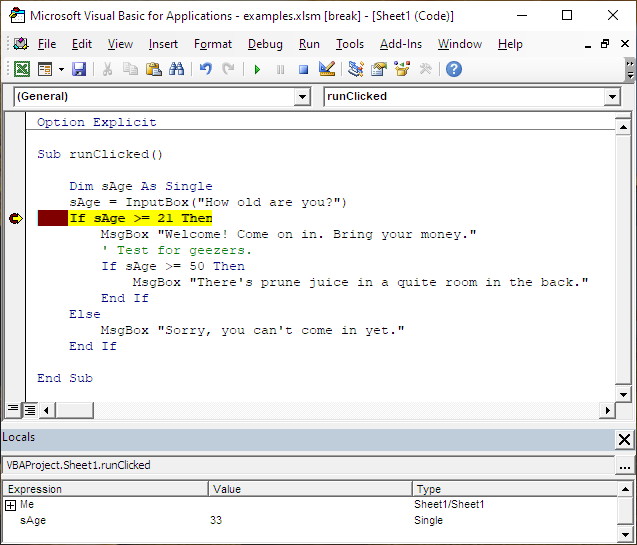Toggle Design Mode icon
Viewport: 637px width, 545px height.
click(327, 69)
